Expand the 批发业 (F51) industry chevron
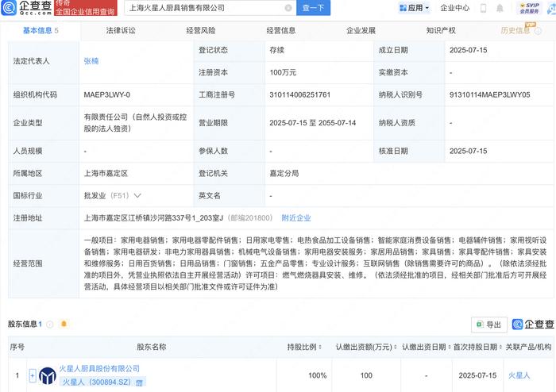This screenshot has height=392, width=556. click(x=137, y=195)
